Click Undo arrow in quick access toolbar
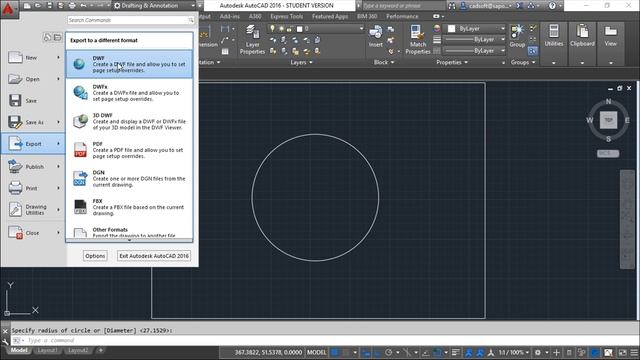The image size is (640, 360). coord(83,6)
